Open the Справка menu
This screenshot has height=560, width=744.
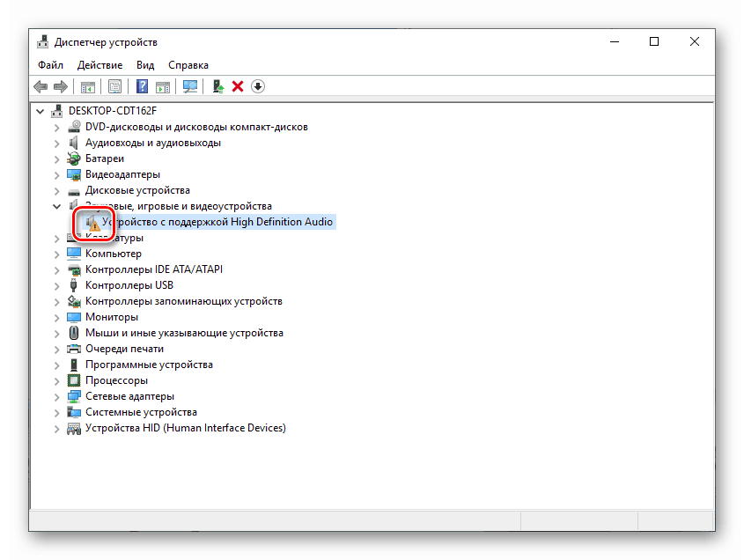[x=188, y=64]
